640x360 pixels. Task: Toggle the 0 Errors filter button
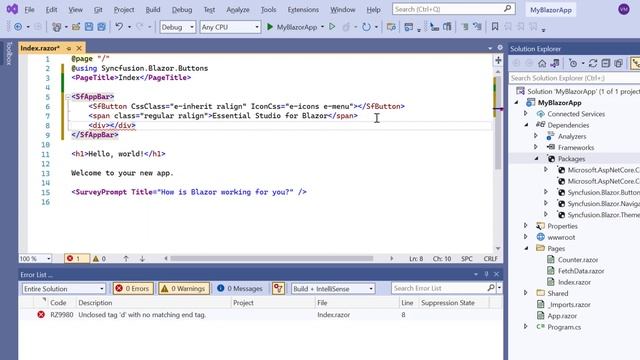coord(133,289)
